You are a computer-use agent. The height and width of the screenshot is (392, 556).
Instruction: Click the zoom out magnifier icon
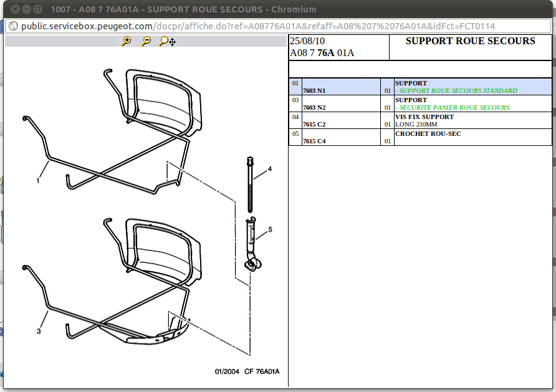coord(146,41)
